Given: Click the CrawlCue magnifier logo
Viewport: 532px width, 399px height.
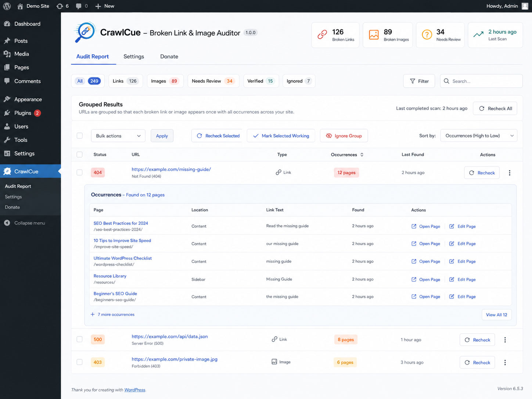Looking at the screenshot, I should click(85, 32).
